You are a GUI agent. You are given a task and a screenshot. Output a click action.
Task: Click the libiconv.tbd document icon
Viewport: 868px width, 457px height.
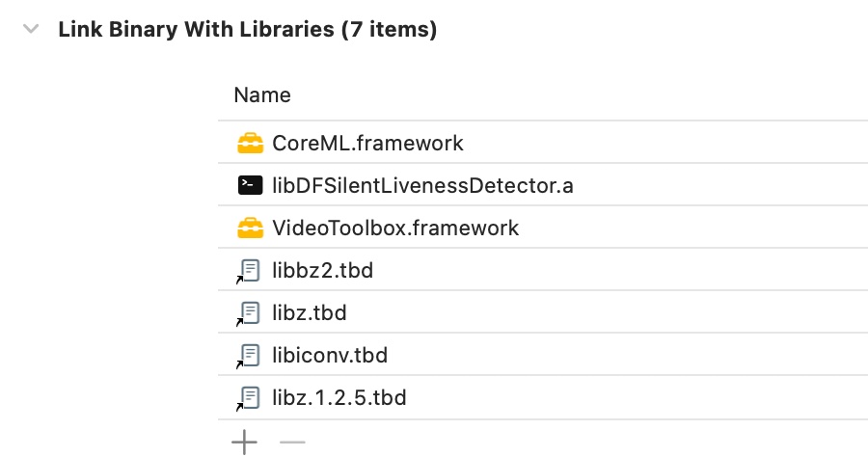(x=250, y=356)
